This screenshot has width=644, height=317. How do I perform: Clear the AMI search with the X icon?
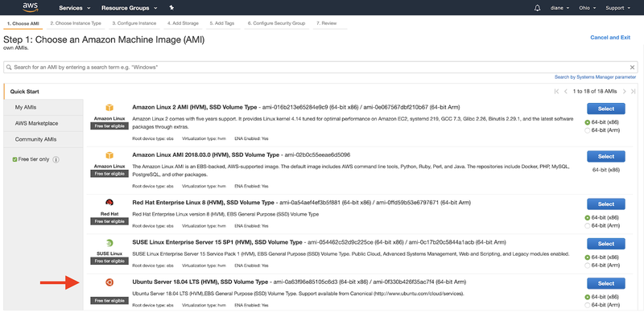click(632, 68)
